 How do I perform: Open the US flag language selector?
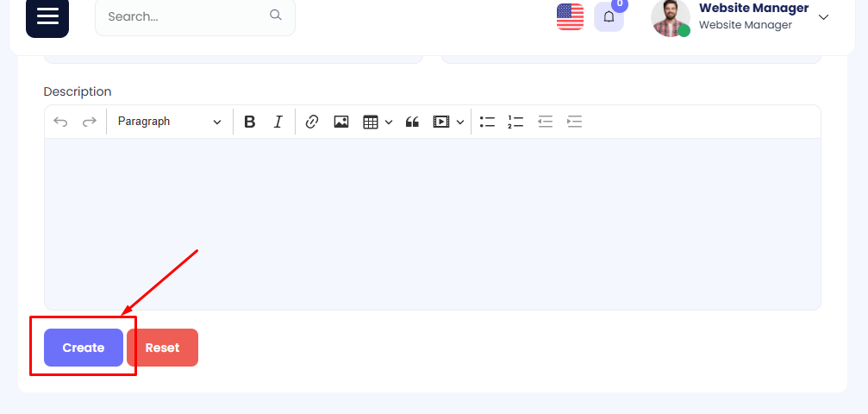(x=570, y=16)
